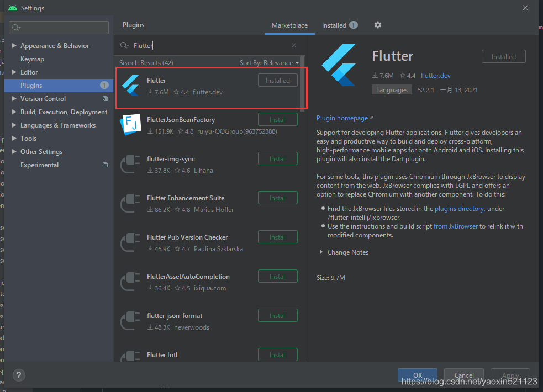
Task: Click the settings search magnifier icon
Action: coord(16,28)
